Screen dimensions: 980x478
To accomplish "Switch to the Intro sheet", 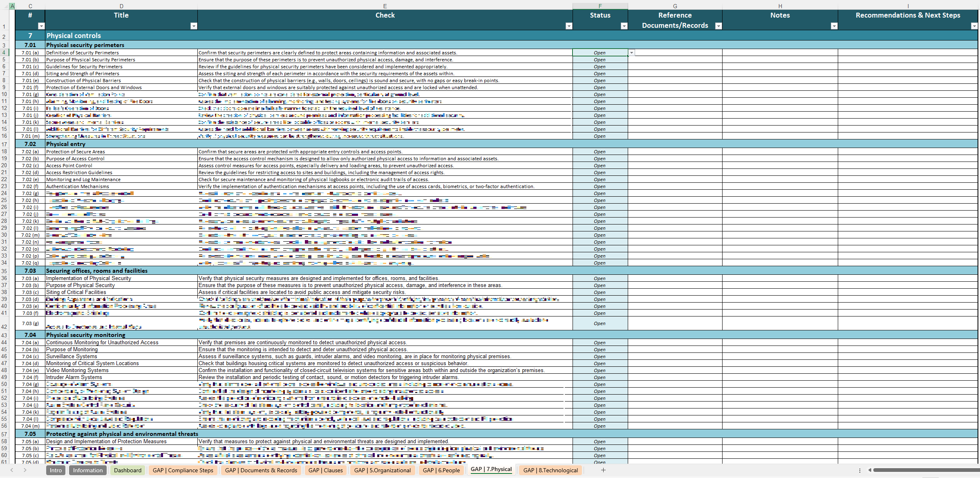I will pos(56,470).
